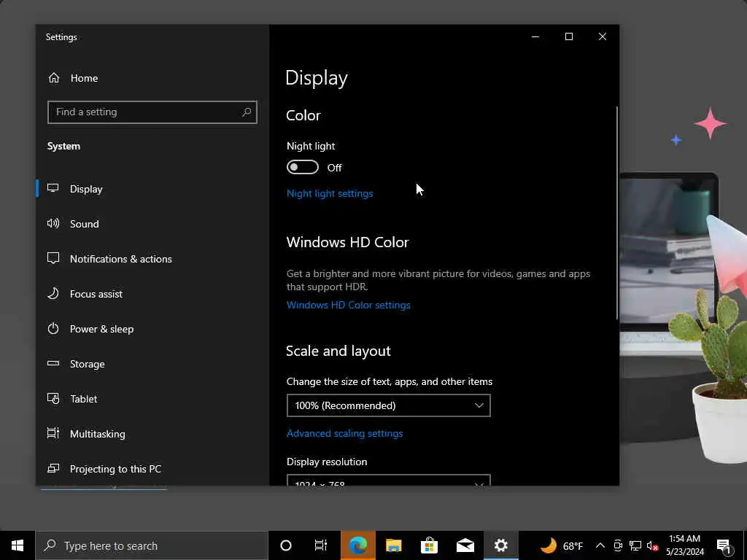Image resolution: width=747 pixels, height=560 pixels.
Task: Click the Focus assist moon icon
Action: tap(53, 293)
